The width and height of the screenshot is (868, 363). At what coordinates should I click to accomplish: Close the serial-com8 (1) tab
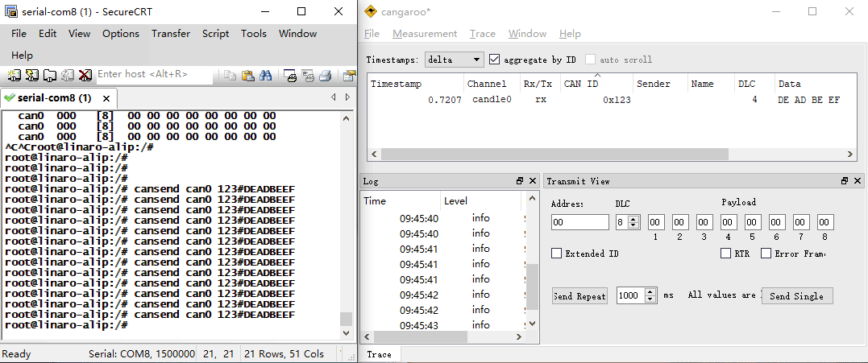coord(106,98)
